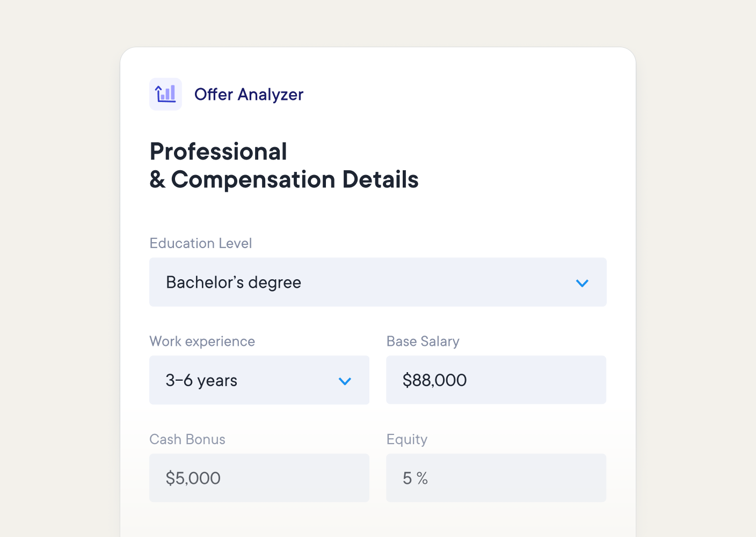756x537 pixels.
Task: Click the $88,000 salary value
Action: [x=434, y=380]
